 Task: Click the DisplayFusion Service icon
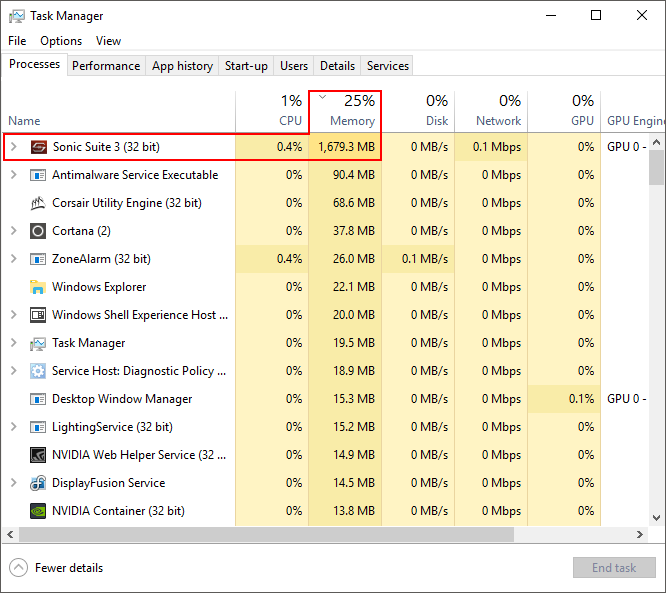point(38,483)
